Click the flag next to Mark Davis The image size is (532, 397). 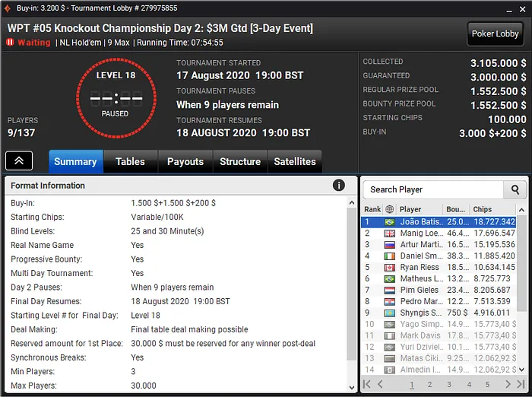pos(389,336)
